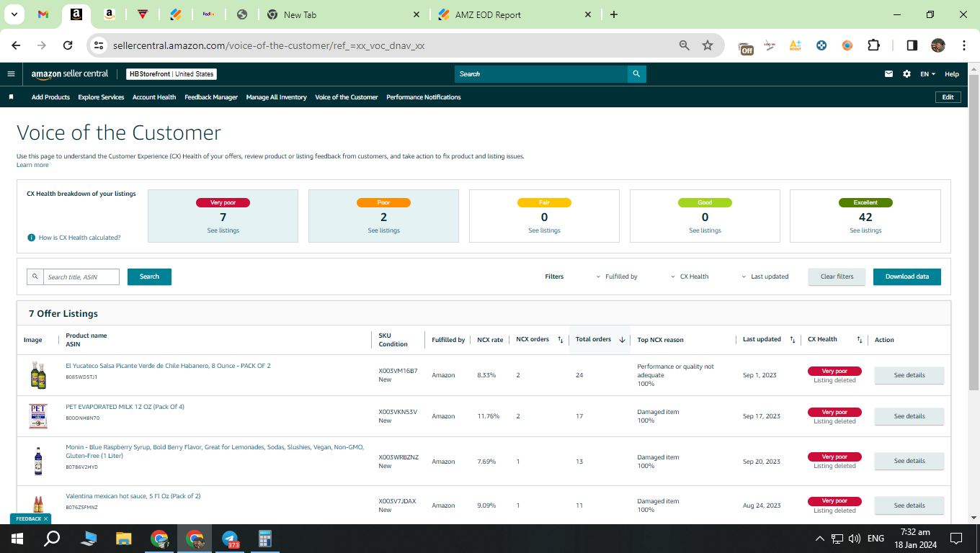Open Performance Notifications menu item
The width and height of the screenshot is (980, 553).
coord(424,97)
